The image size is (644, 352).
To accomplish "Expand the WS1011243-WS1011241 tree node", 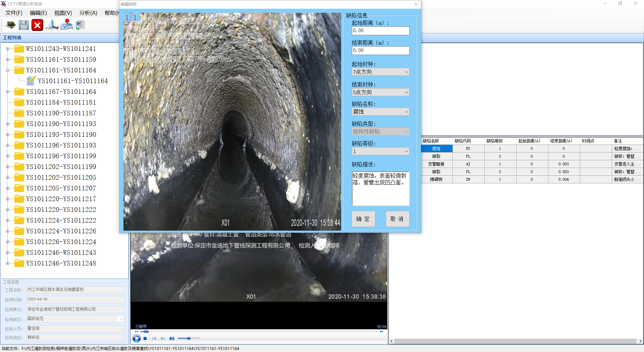I will click(x=7, y=49).
